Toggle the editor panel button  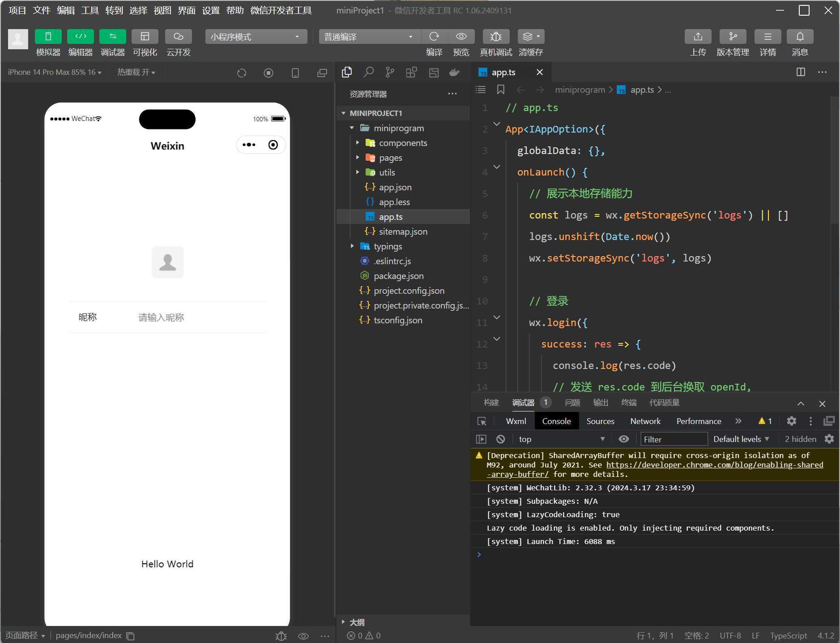click(81, 37)
